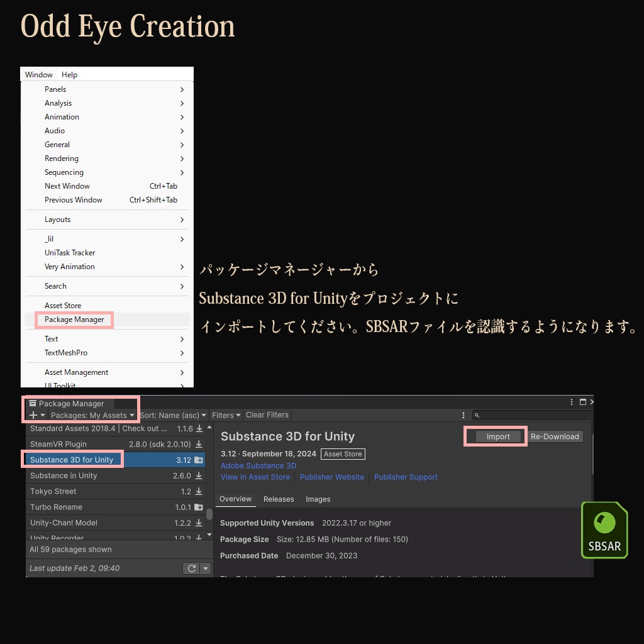Open the Help menu in the menu bar

pyautogui.click(x=69, y=75)
